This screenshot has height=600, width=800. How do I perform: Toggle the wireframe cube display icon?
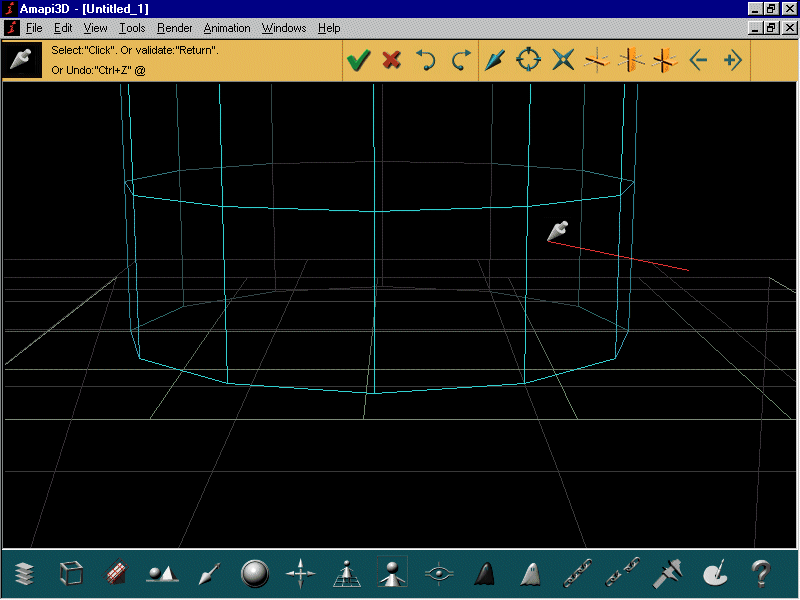pos(71,574)
